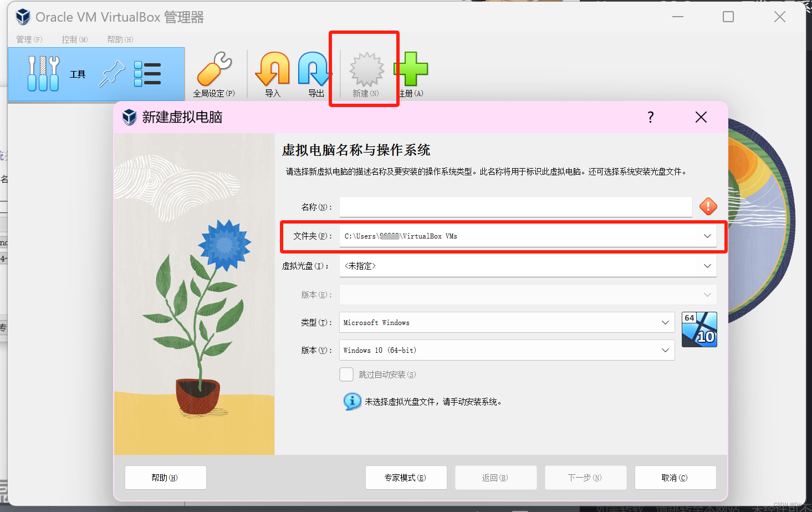Click the blue information icon
This screenshot has width=812, height=512.
pos(352,401)
